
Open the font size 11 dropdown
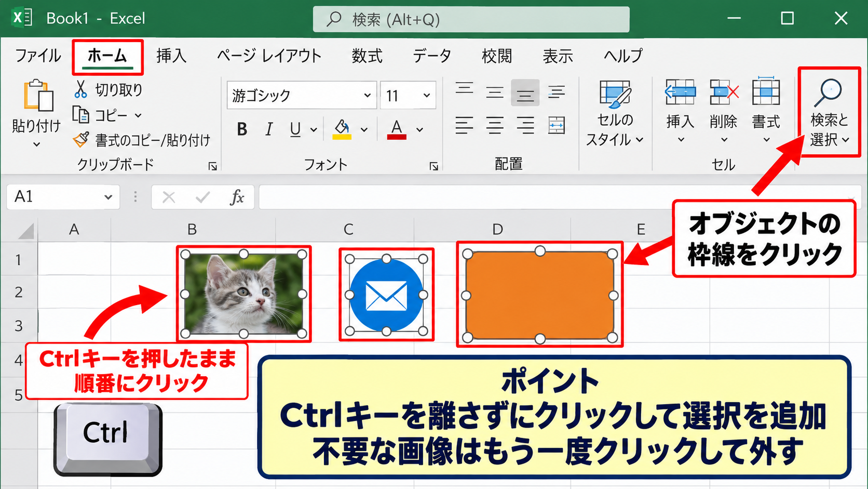pyautogui.click(x=426, y=95)
